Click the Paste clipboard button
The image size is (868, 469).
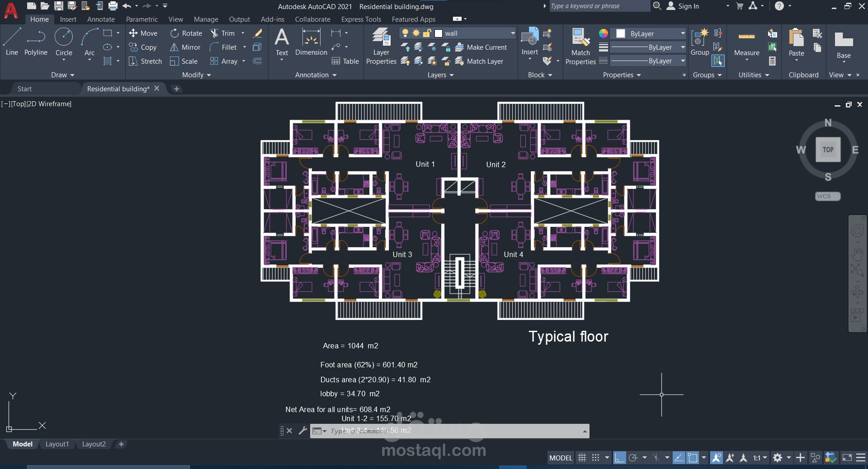click(796, 43)
